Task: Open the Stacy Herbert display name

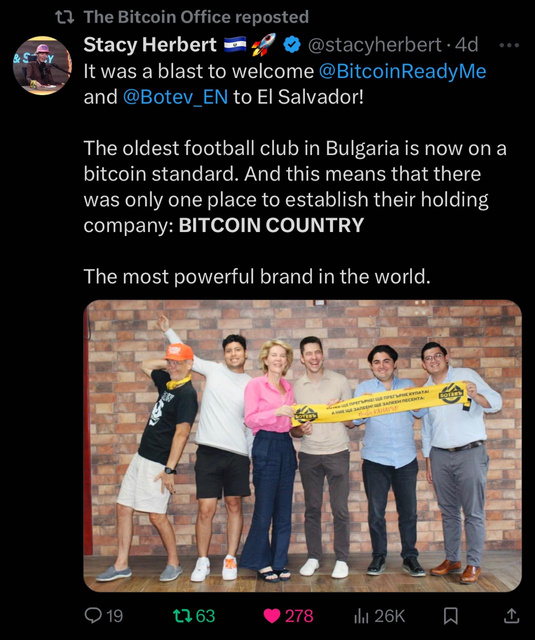Action: pos(150,44)
